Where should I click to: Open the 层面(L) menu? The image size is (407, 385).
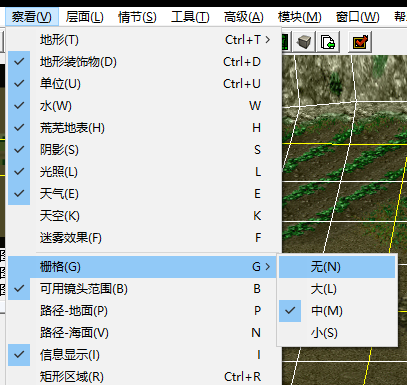[x=85, y=17]
